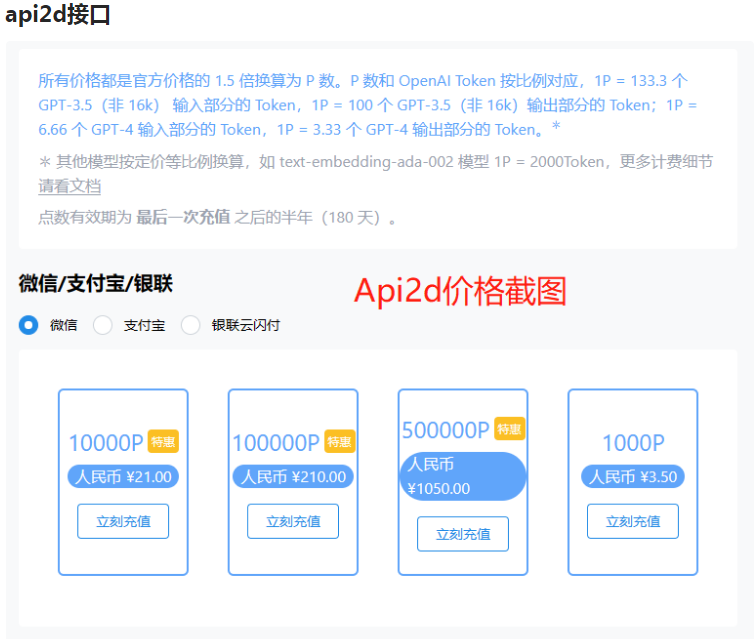Click the 10000P plan title
Screen dimensions: 755x639
pyautogui.click(x=106, y=443)
